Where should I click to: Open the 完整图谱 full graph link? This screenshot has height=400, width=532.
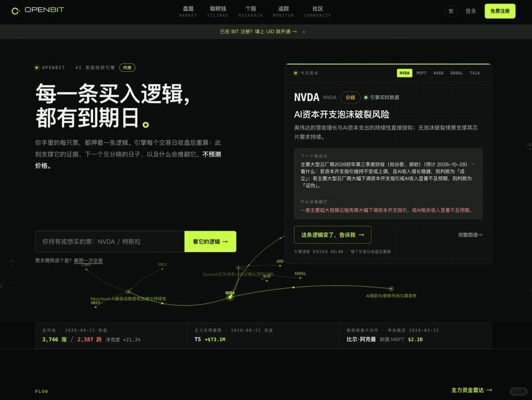470,235
